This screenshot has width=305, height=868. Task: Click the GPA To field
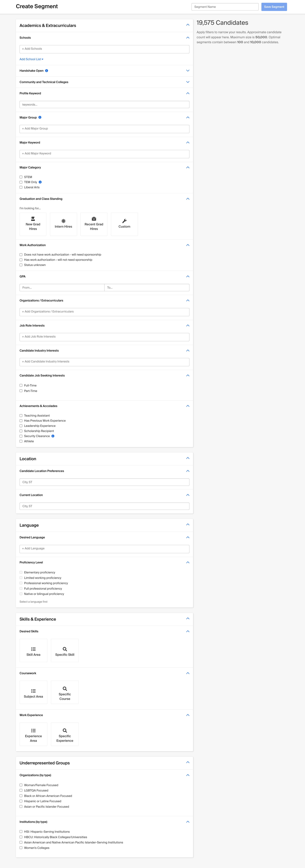147,287
